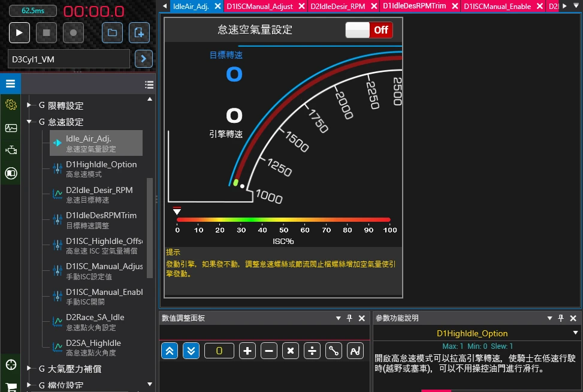This screenshot has width=583, height=392.
Task: Click the plus add button in 數值調整面板
Action: [247, 351]
